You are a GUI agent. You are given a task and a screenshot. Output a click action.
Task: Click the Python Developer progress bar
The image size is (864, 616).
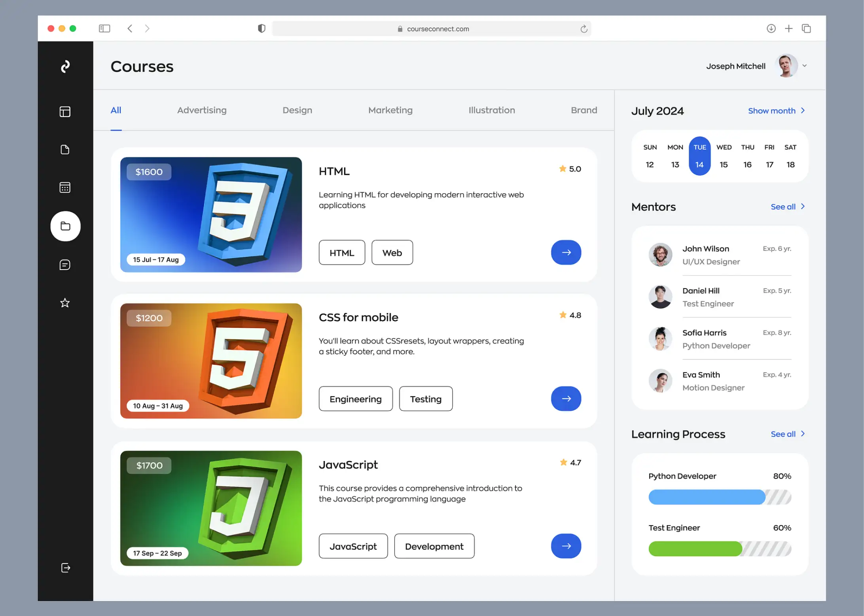pyautogui.click(x=720, y=497)
